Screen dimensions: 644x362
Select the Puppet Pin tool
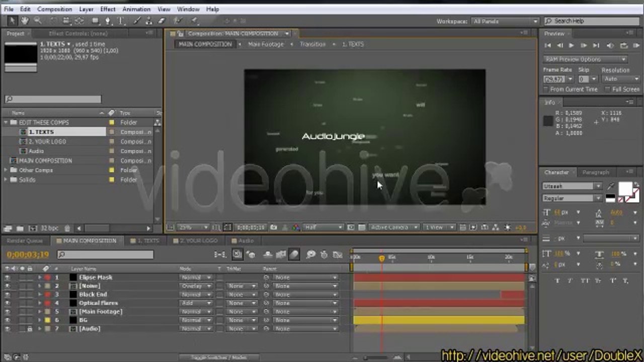[195, 21]
